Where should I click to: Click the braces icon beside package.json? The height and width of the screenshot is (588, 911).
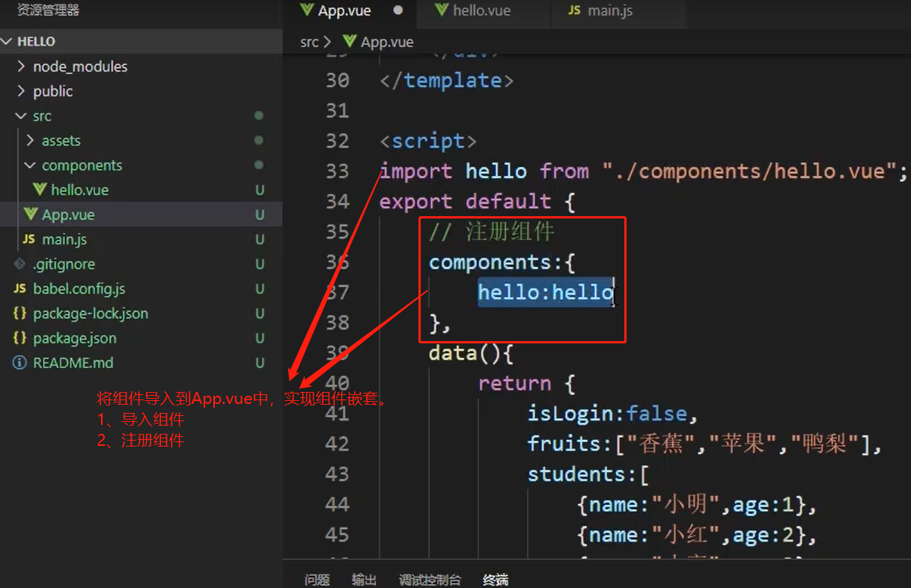click(x=19, y=338)
